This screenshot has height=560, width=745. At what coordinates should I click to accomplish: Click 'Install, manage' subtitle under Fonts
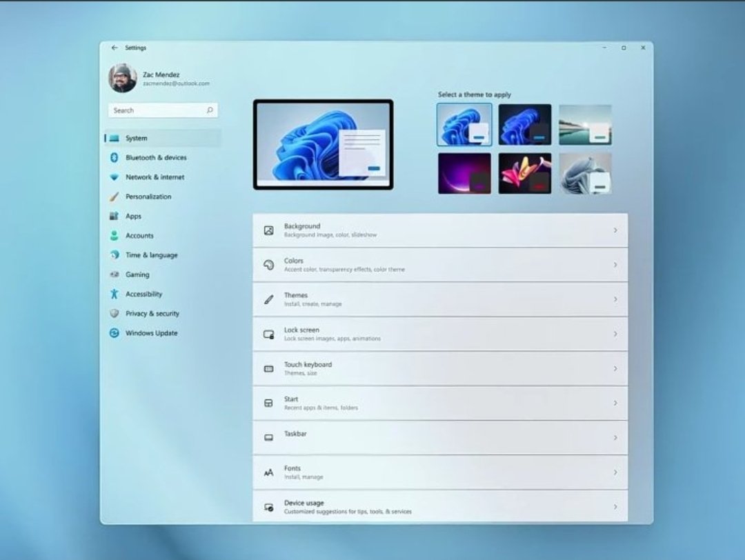pos(303,477)
